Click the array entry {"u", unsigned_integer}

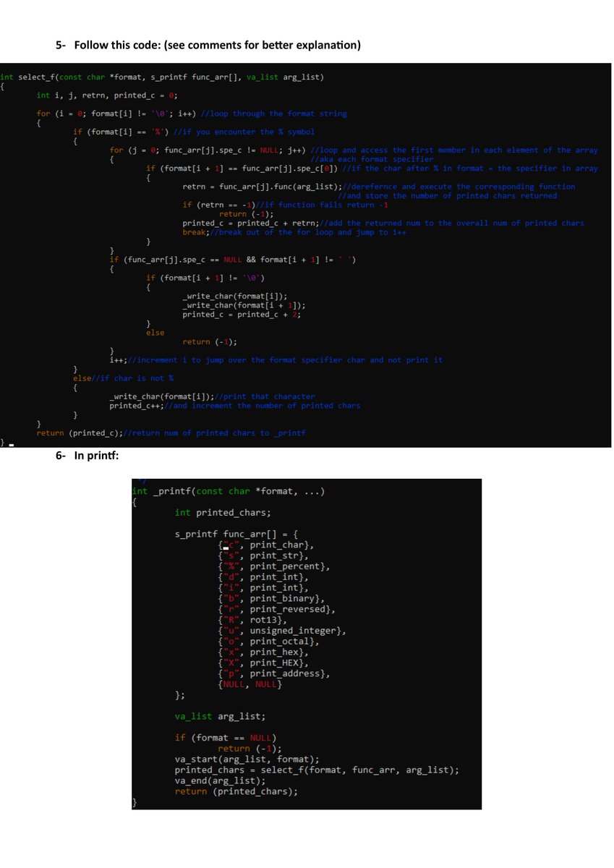(283, 631)
